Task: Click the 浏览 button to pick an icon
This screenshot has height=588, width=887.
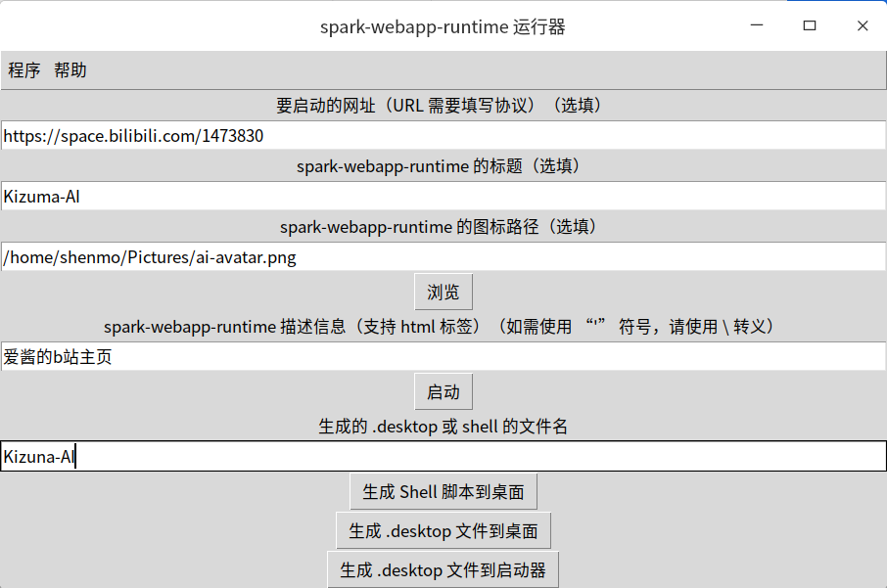Action: (443, 291)
